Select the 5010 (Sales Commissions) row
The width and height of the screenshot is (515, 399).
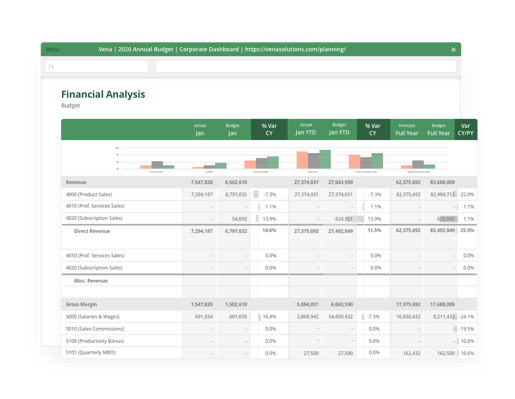tap(269, 329)
